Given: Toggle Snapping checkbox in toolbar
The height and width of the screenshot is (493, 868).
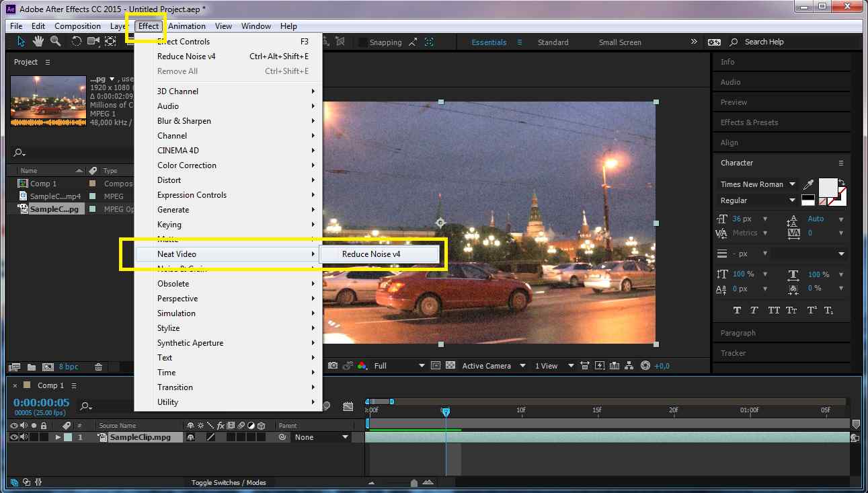Looking at the screenshot, I should (x=363, y=42).
